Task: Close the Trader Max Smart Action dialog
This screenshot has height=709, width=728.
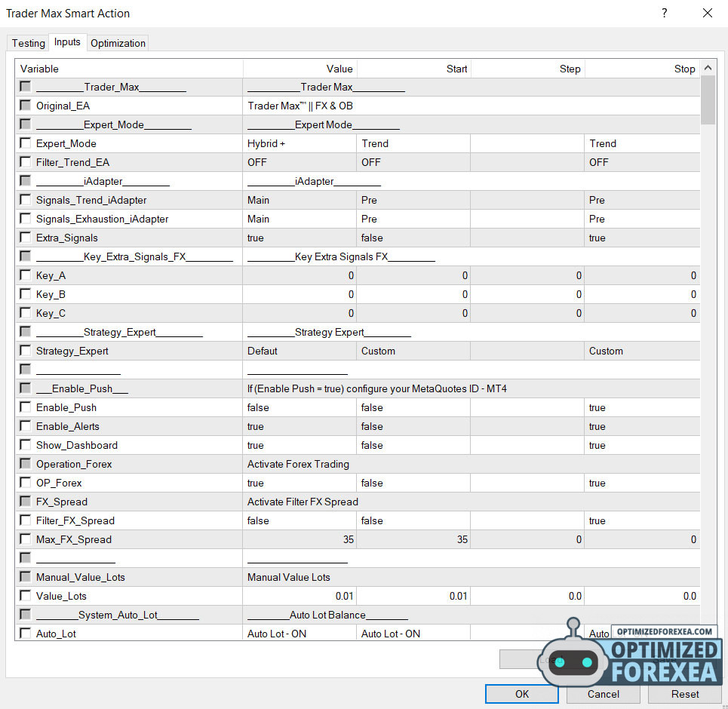Action: [x=707, y=13]
